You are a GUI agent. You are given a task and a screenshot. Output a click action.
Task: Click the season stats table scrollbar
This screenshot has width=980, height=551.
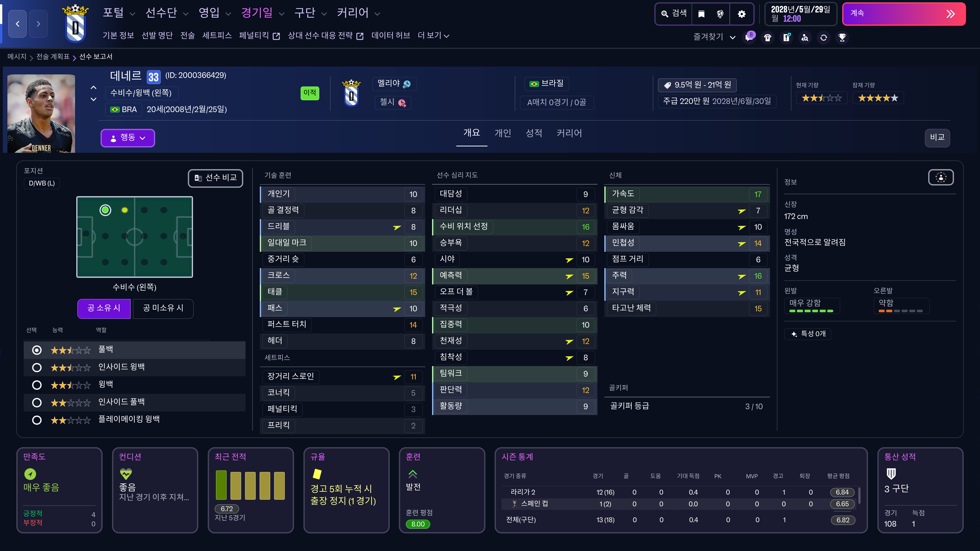coord(859,496)
